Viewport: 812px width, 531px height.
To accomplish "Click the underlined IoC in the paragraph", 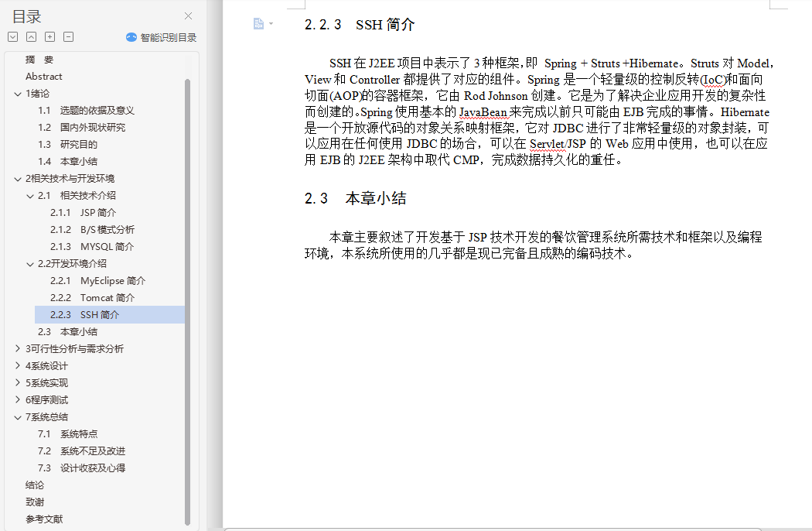I will click(x=714, y=80).
